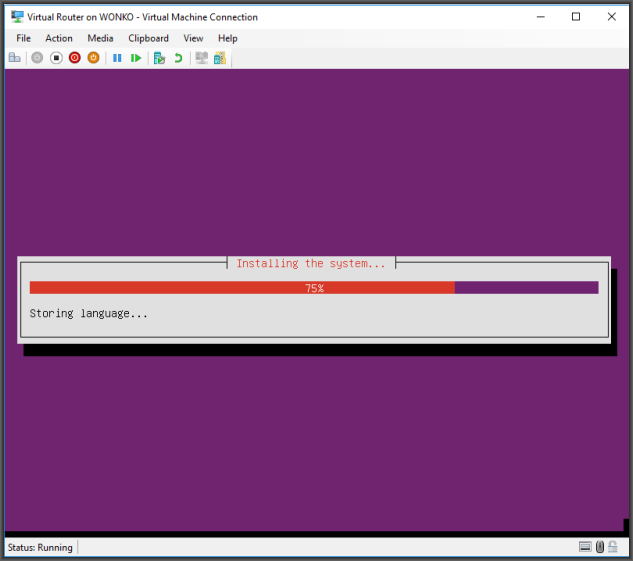The image size is (633, 561).
Task: Click the 'Status: Running' status text
Action: tap(40, 547)
